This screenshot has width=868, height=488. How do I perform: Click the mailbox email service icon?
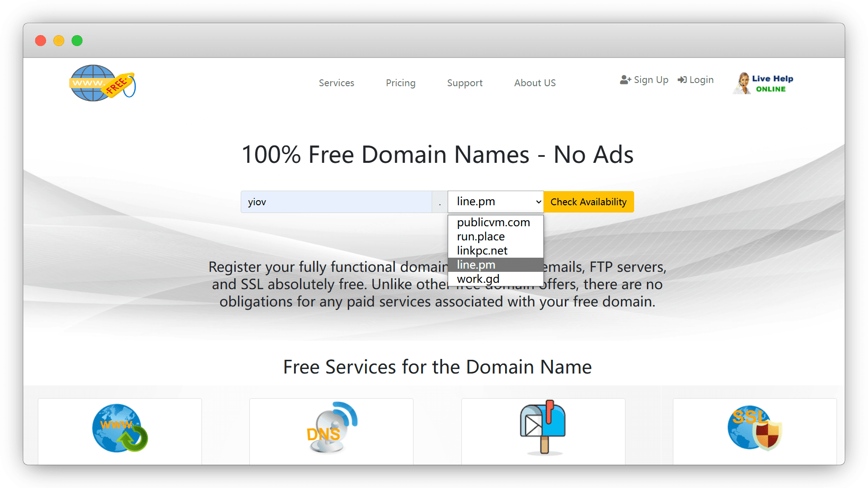click(x=543, y=428)
